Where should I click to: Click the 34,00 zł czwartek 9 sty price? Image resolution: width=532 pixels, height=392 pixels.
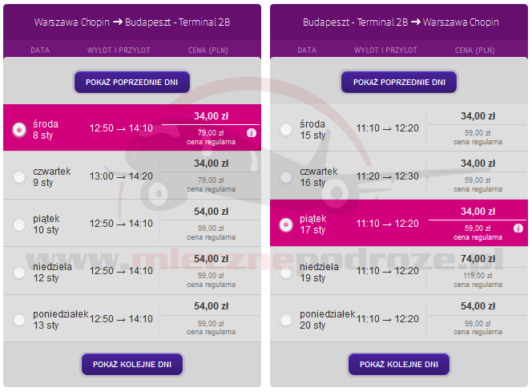pos(211,164)
